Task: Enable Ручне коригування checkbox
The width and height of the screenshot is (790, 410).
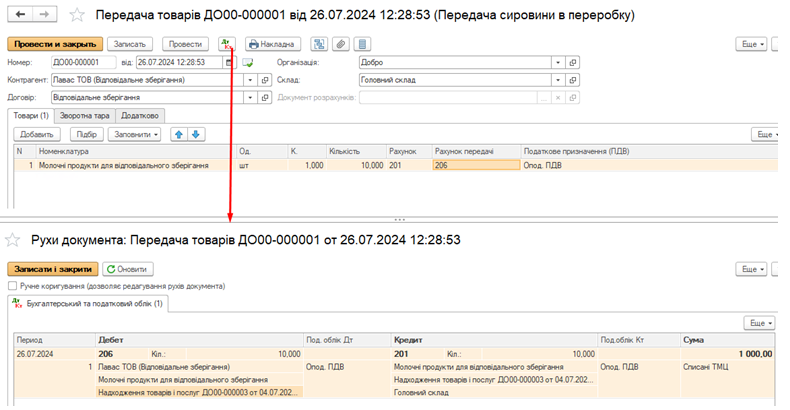Action: click(12, 286)
